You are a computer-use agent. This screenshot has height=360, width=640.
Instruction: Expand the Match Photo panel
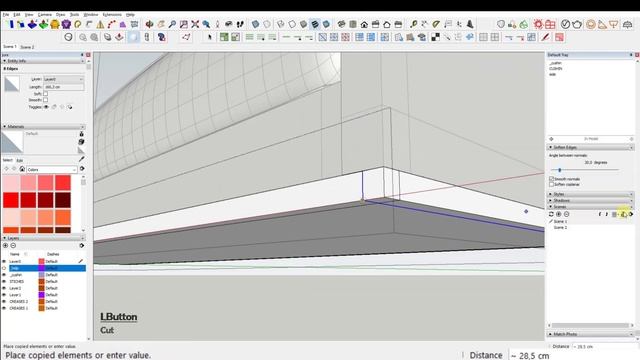[x=590, y=334]
